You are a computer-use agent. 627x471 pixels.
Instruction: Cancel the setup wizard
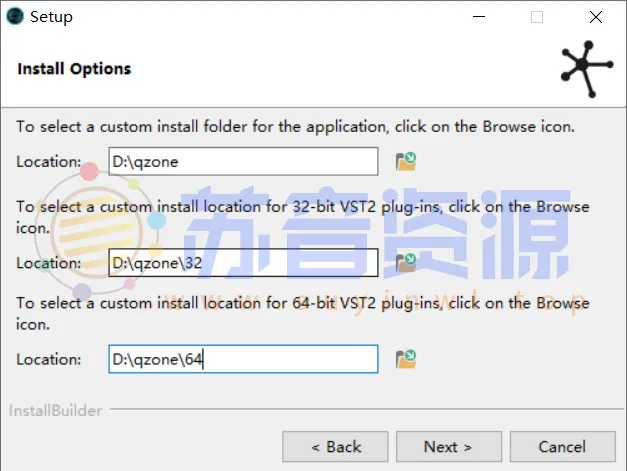[x=562, y=446]
